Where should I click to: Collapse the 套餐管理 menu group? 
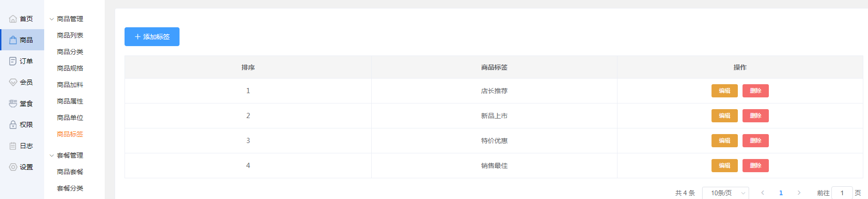coord(52,156)
